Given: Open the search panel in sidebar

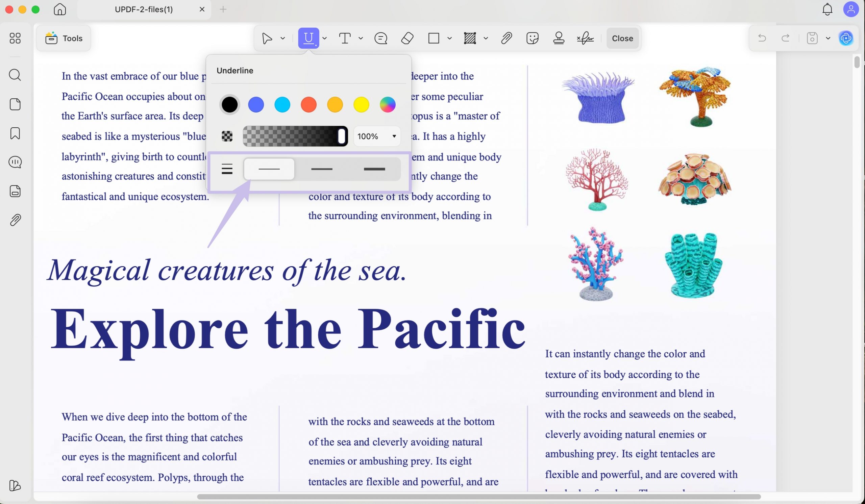Looking at the screenshot, I should coord(15,75).
